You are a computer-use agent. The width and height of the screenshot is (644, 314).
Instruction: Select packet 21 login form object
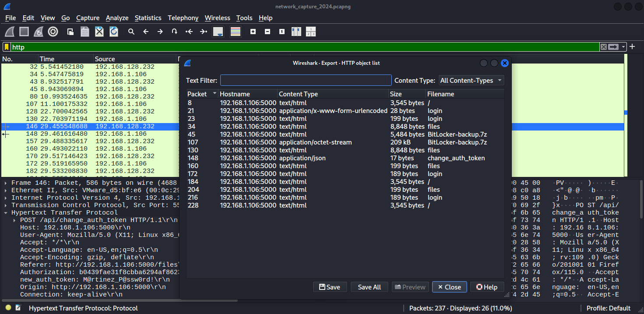[x=345, y=111]
